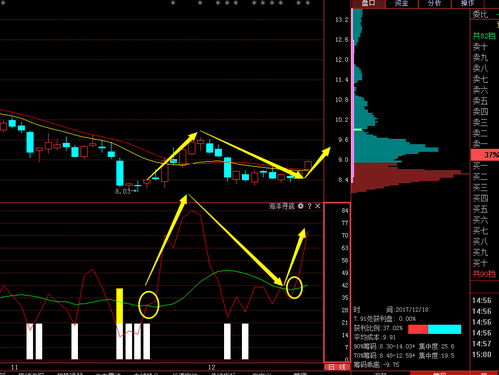Switch to the 盘口 tab
Screen dimensions: 499x375
point(368,3)
